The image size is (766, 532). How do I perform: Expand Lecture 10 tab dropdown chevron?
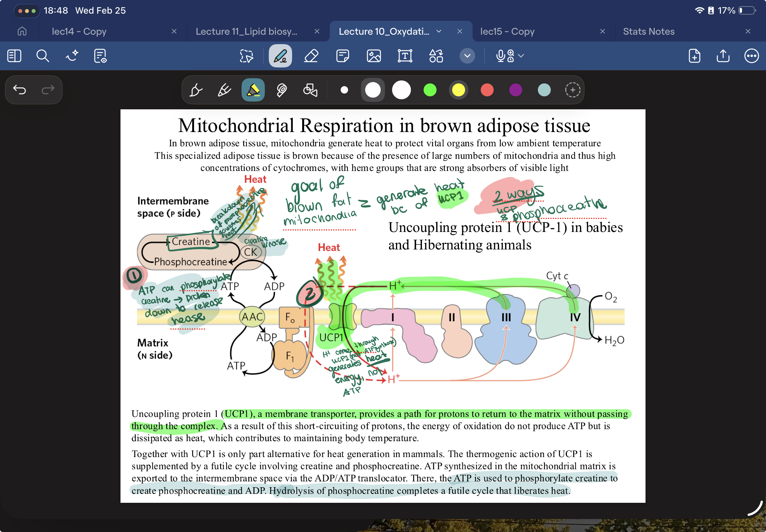click(x=439, y=31)
